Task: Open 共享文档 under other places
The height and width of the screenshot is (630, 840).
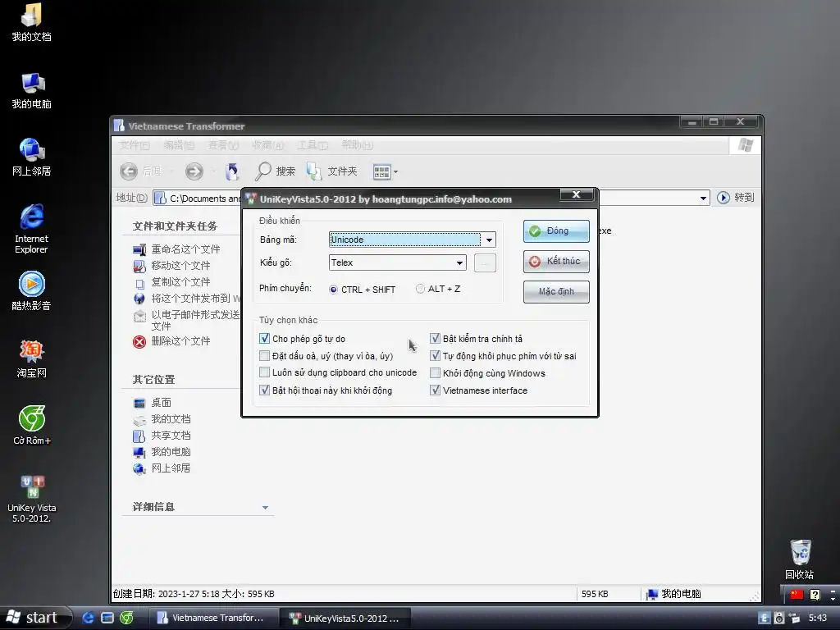Action: coord(162,436)
